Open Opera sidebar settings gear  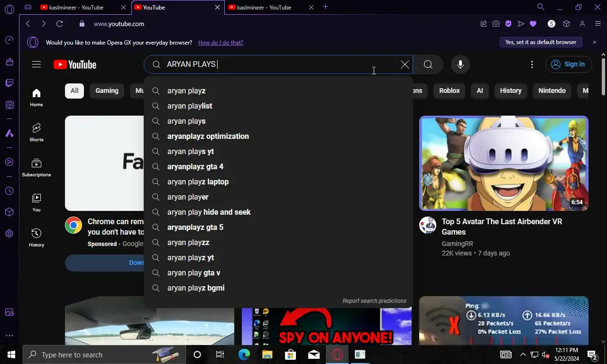[x=9, y=234]
